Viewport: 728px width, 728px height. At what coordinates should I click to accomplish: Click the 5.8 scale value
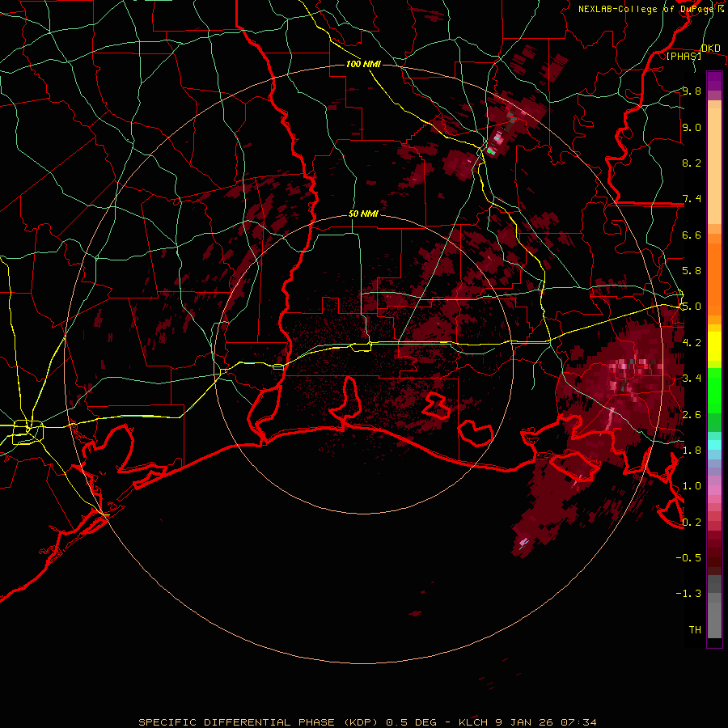click(x=692, y=271)
